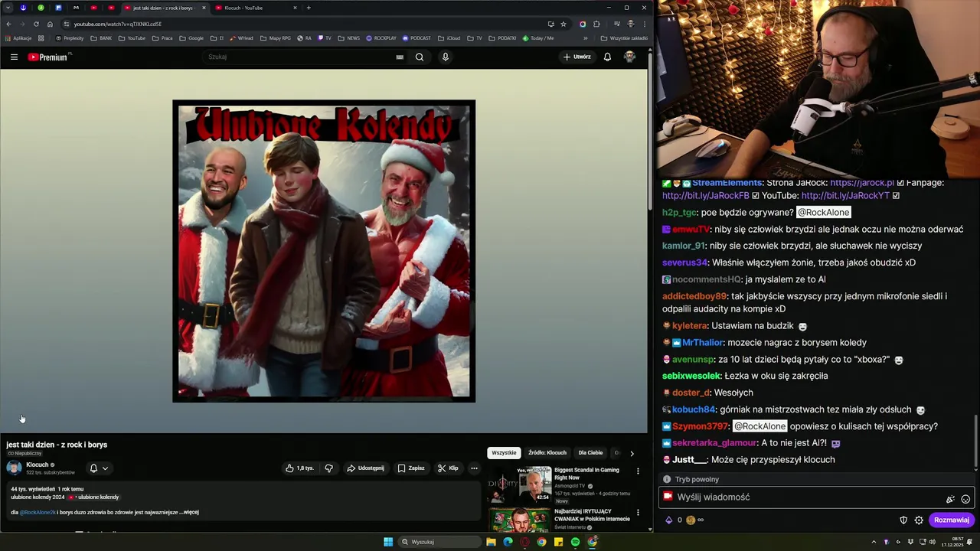
Task: Show more filter chips with right arrow
Action: [632, 453]
